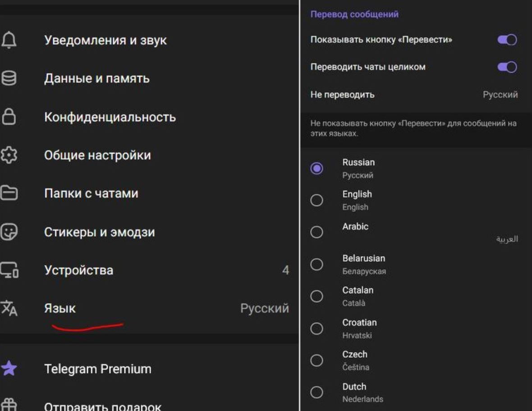Viewport: 532px width, 411px height.
Task: Select the English language radio button
Action: pyautogui.click(x=316, y=201)
